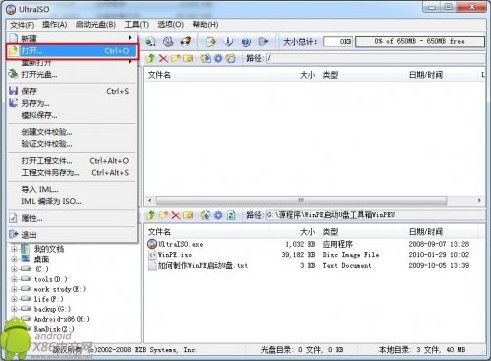Click rename icon in image pane toolbar
The image size is (491, 361).
(188, 58)
